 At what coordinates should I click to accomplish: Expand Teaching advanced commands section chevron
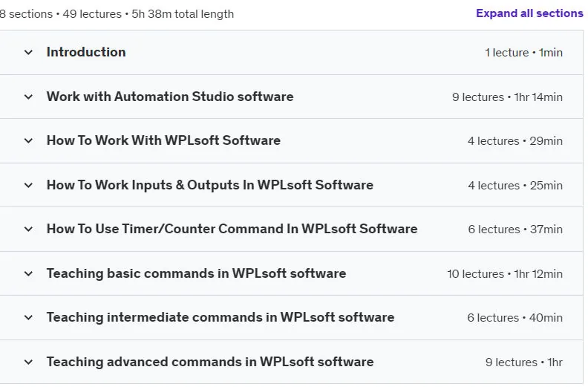pos(28,362)
